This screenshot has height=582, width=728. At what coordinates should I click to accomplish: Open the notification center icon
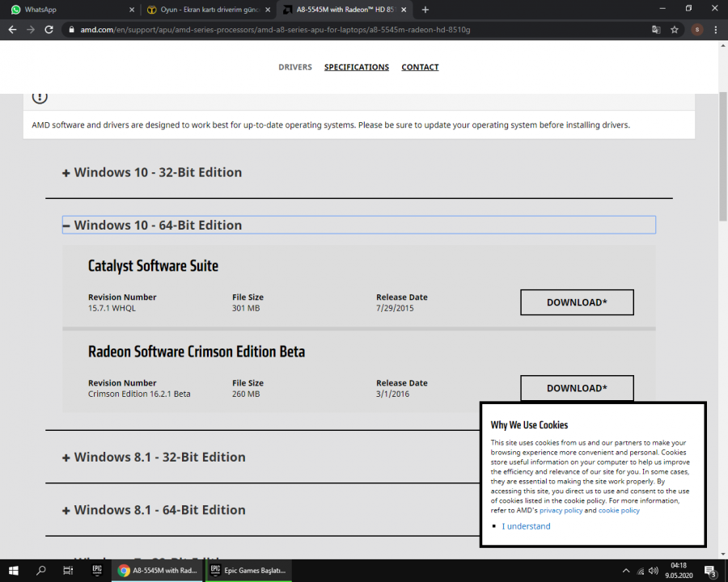(712, 571)
